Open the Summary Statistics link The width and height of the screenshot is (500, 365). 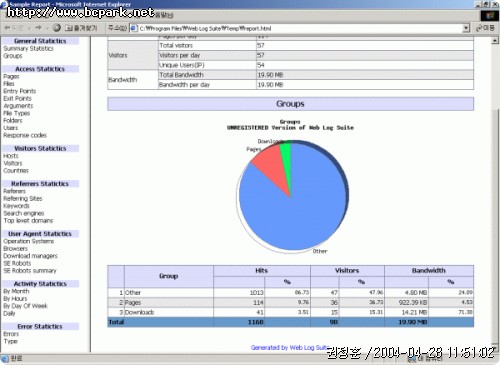[28, 49]
